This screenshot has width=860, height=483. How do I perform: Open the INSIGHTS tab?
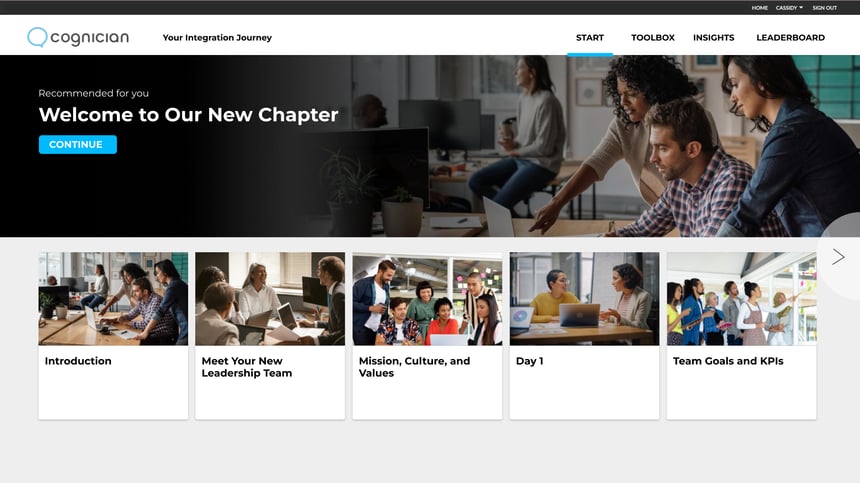click(714, 38)
